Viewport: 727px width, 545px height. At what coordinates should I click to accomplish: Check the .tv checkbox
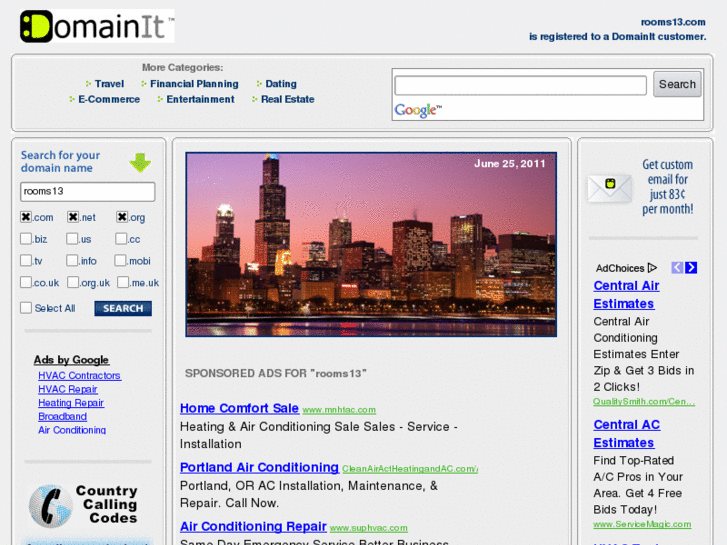(x=26, y=260)
